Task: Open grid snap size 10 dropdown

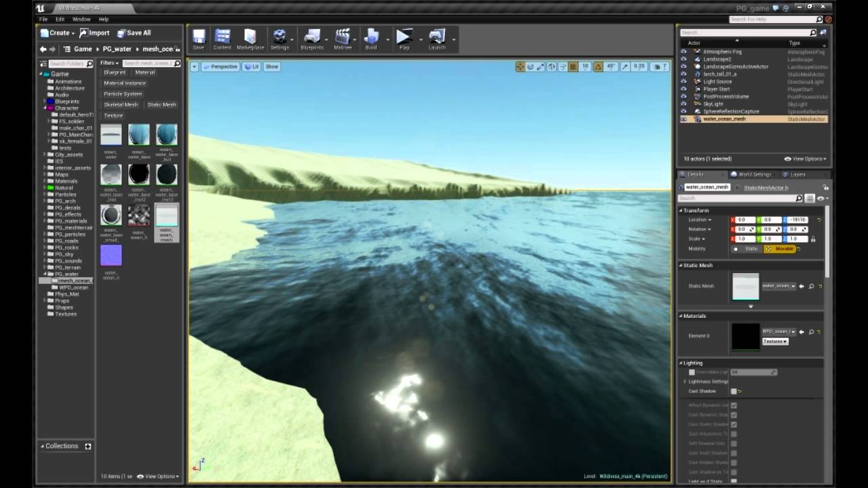Action: point(585,66)
